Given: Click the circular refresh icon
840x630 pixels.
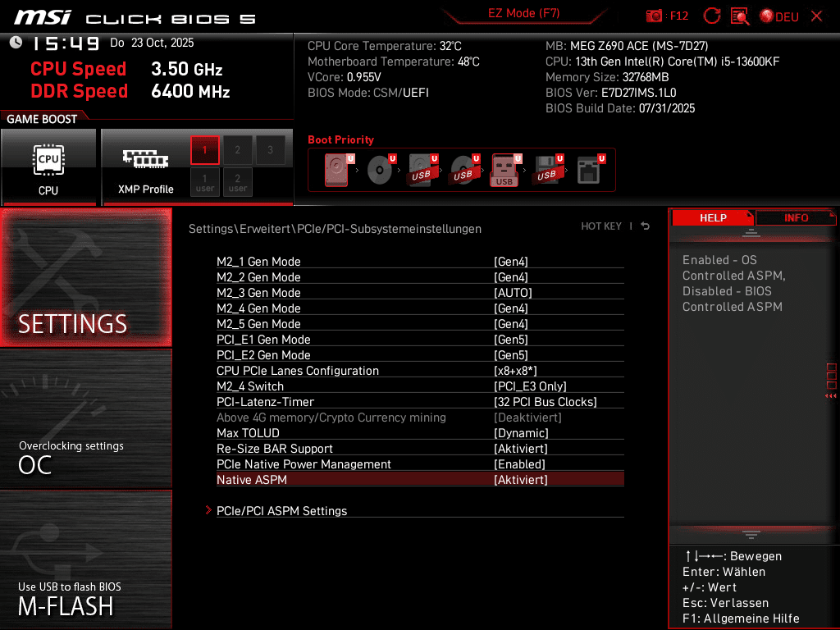Looking at the screenshot, I should [x=711, y=16].
